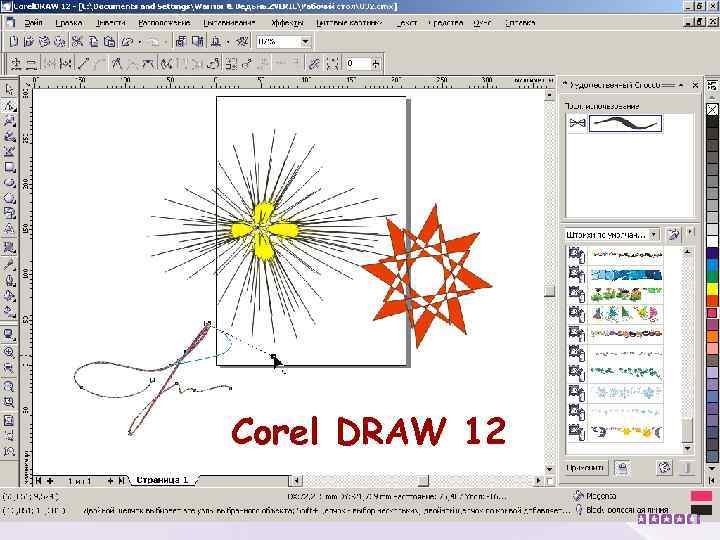Select the Text tool
The image size is (720, 540).
[x=10, y=229]
